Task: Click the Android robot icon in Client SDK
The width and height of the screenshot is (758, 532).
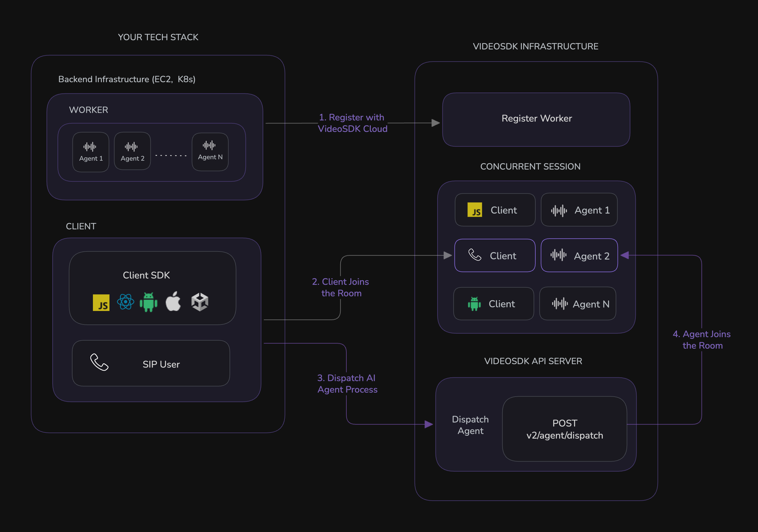Action: [x=148, y=302]
